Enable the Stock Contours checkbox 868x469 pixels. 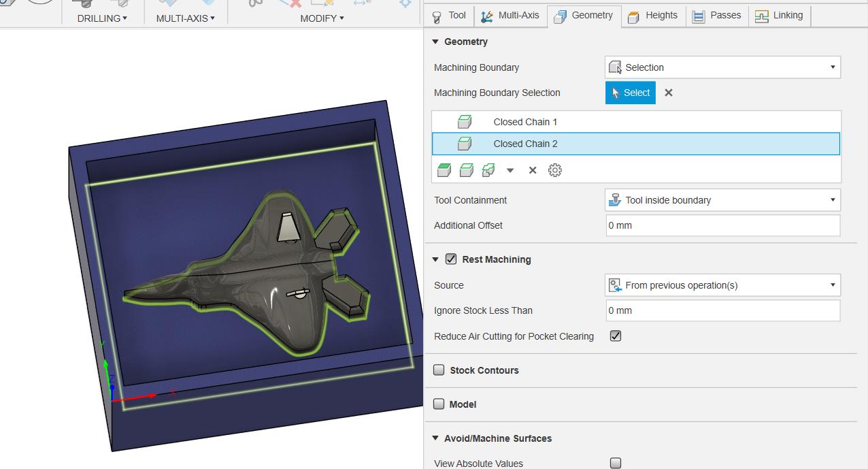pyautogui.click(x=439, y=370)
